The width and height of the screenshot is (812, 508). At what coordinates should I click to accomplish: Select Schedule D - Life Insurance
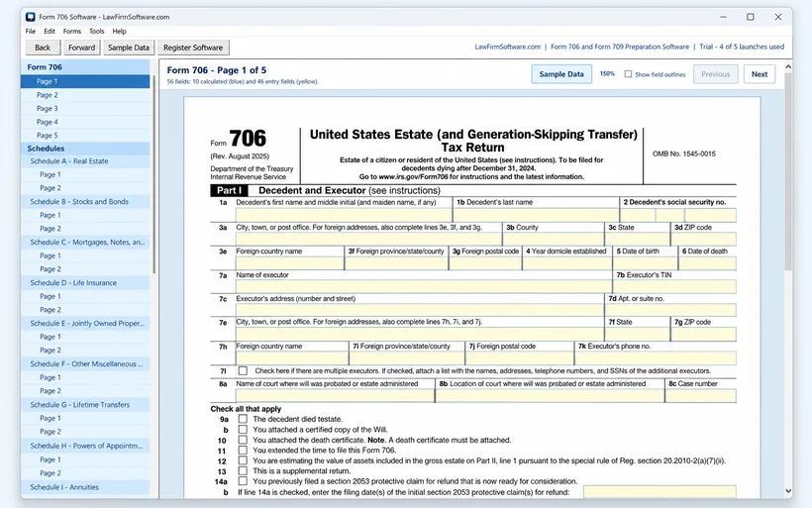85,283
